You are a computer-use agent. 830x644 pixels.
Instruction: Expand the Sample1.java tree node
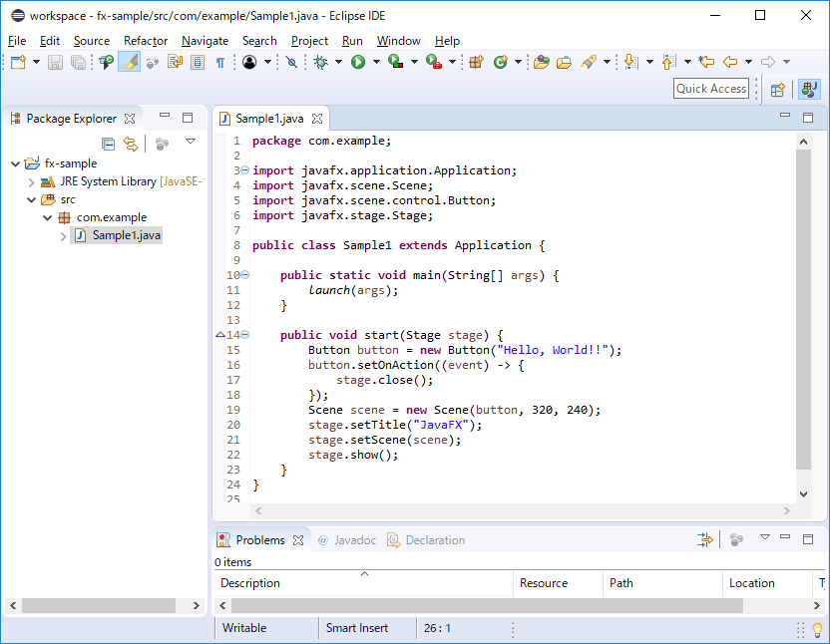point(63,236)
